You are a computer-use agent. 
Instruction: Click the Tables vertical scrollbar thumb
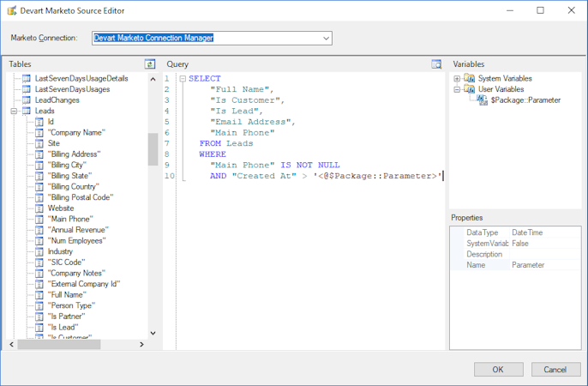153,148
